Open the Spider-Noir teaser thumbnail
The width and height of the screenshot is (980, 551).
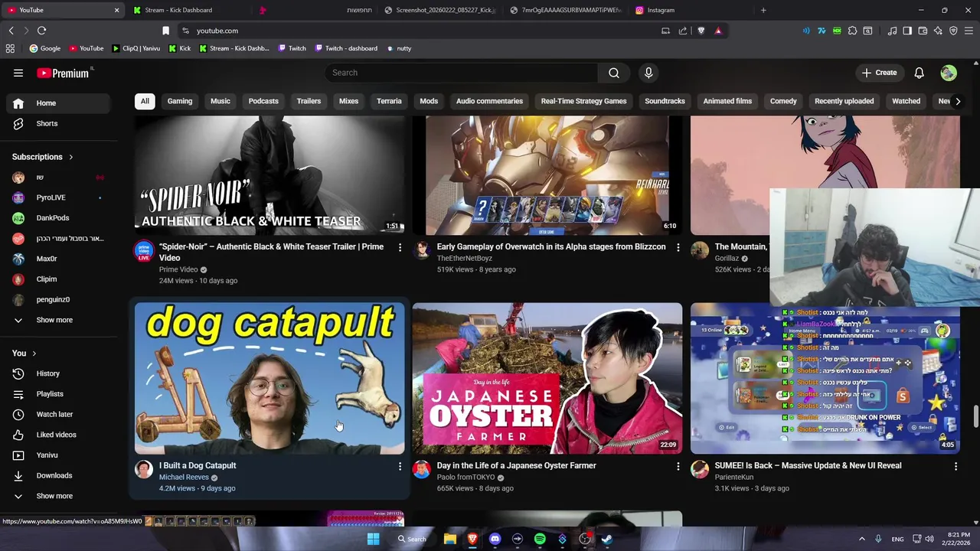tap(269, 175)
